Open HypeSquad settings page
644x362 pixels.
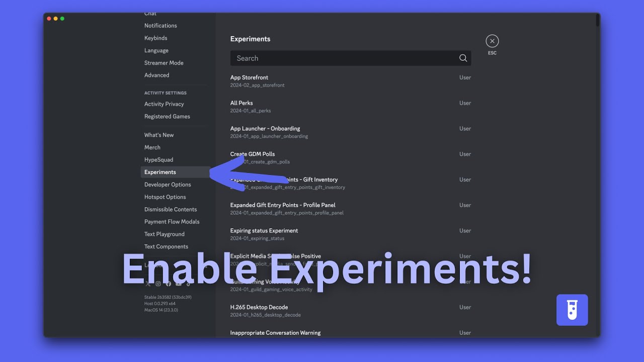(x=158, y=160)
